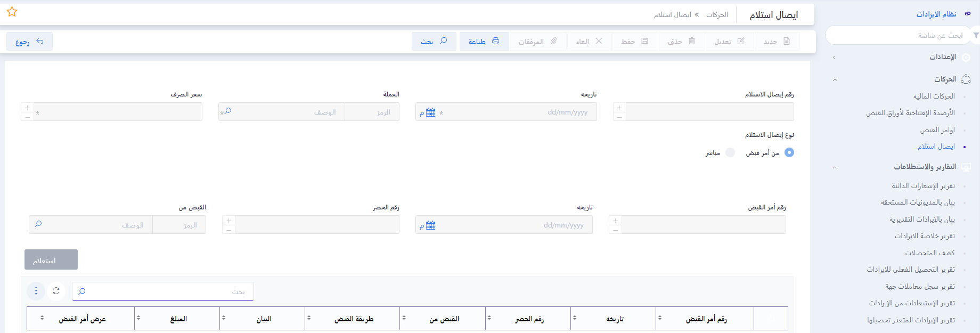980x333 pixels.
Task: Decrement رقم إيصال الاستلام with minus stepper
Action: point(619,117)
